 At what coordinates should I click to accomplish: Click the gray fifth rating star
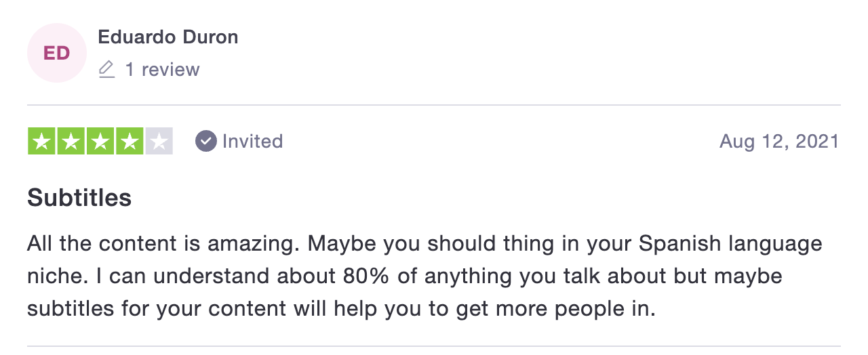coord(159,141)
